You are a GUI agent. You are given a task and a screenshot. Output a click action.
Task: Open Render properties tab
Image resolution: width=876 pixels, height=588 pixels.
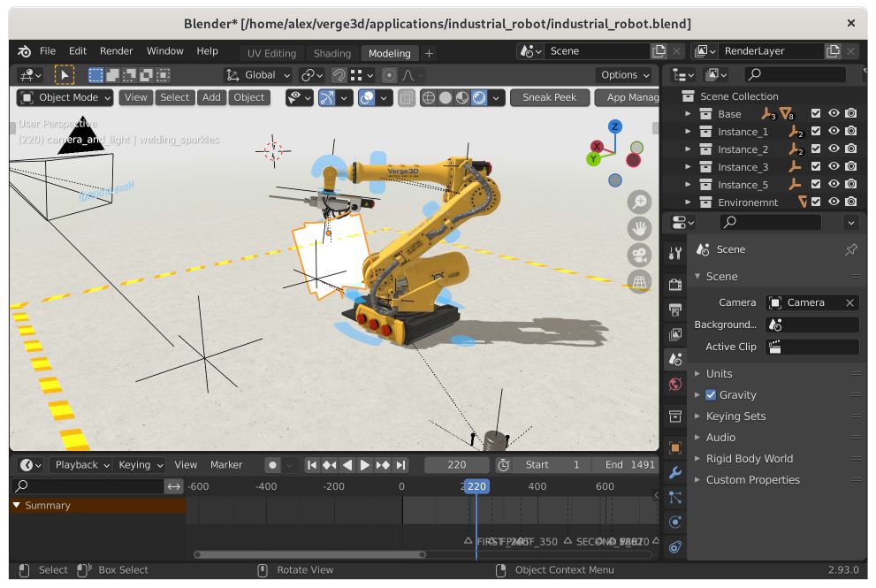coord(674,285)
